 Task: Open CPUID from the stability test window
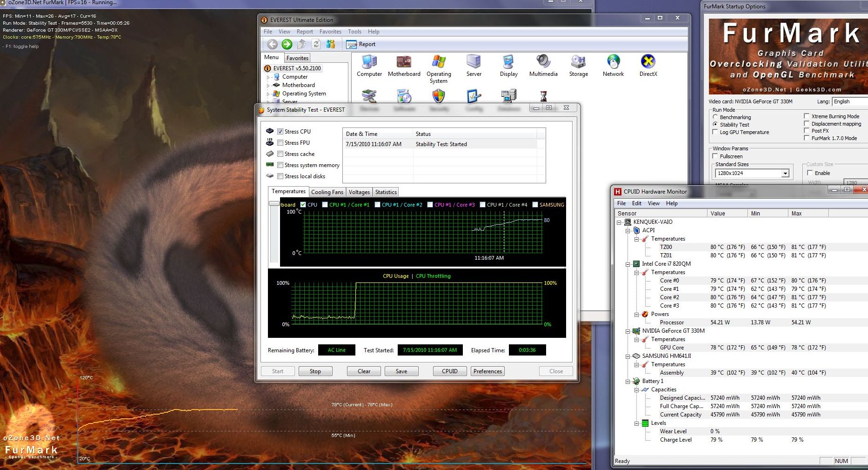(450, 371)
